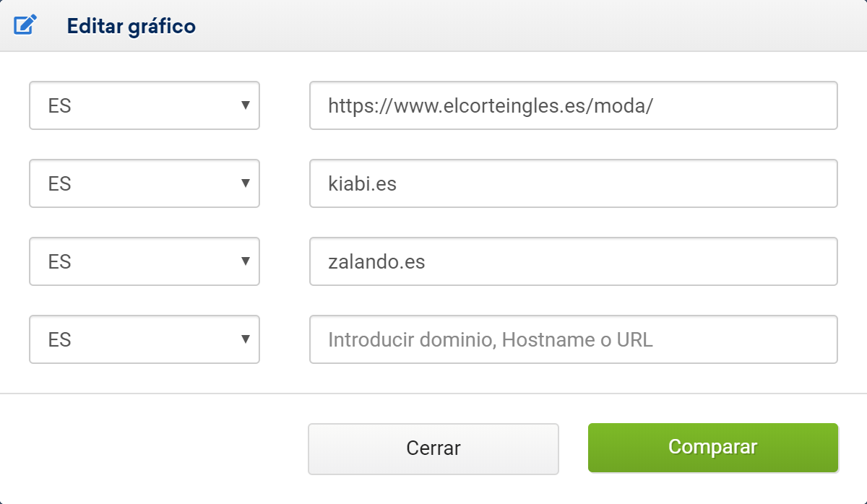Focus the elcorteingles.es/moda URL field
This screenshot has height=504, width=867.
573,105
